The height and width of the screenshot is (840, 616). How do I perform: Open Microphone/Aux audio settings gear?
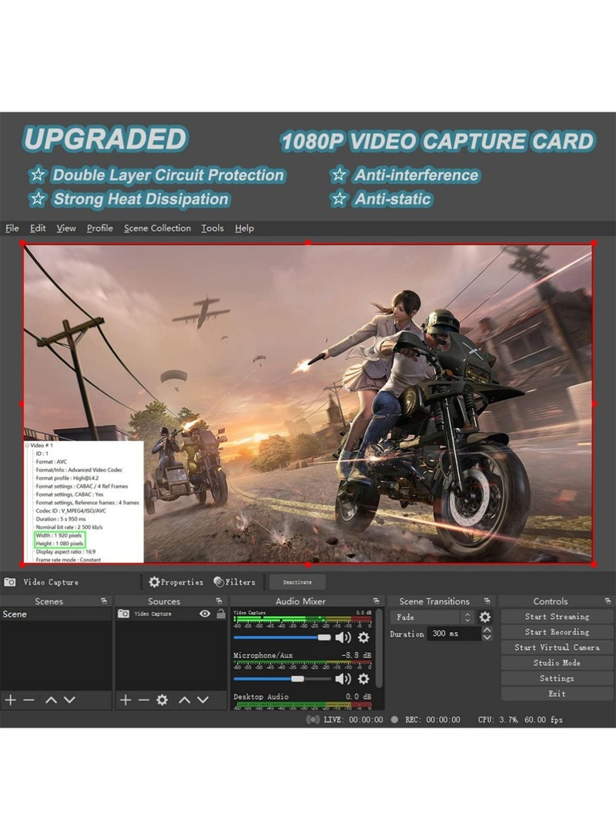(363, 678)
